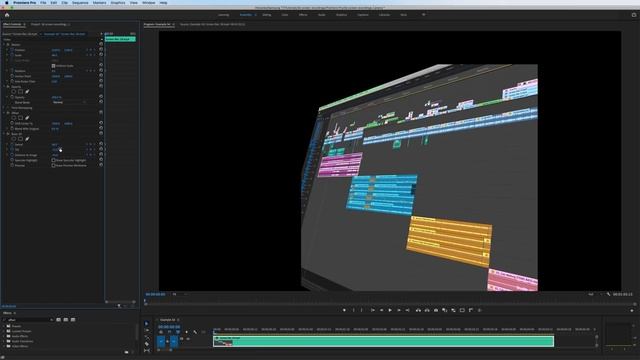Toggle animation stopwatch for Swivel
This screenshot has height=360, width=640.
click(12, 144)
